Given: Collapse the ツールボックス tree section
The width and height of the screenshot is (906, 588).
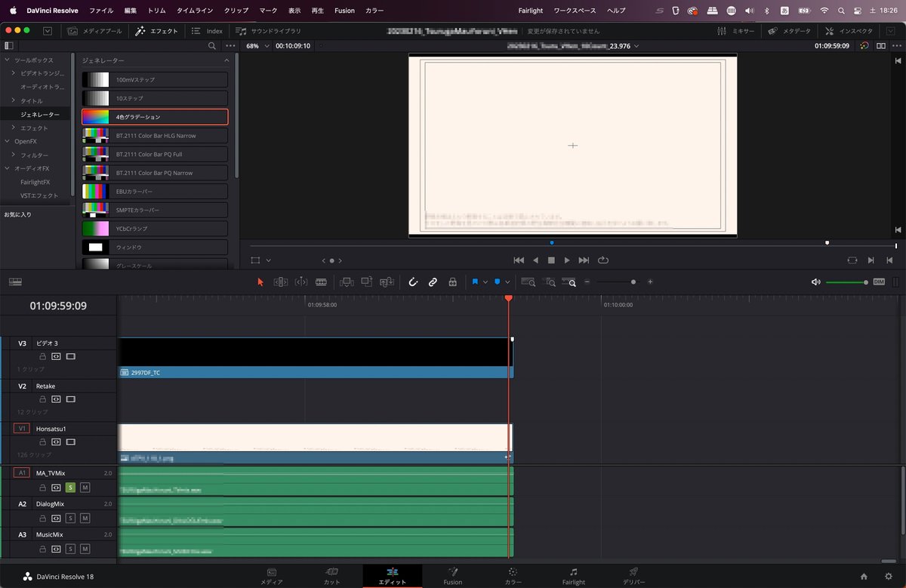Looking at the screenshot, I should point(8,60).
